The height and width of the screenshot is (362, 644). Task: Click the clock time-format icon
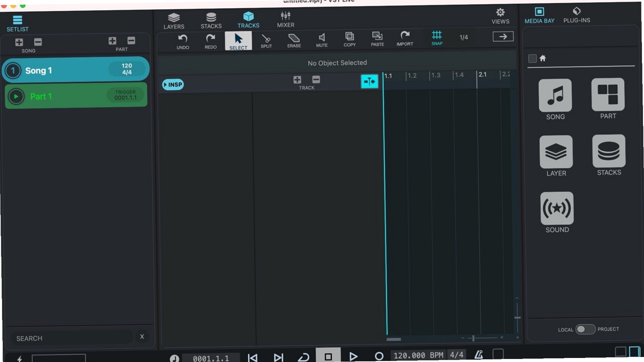[174, 358]
